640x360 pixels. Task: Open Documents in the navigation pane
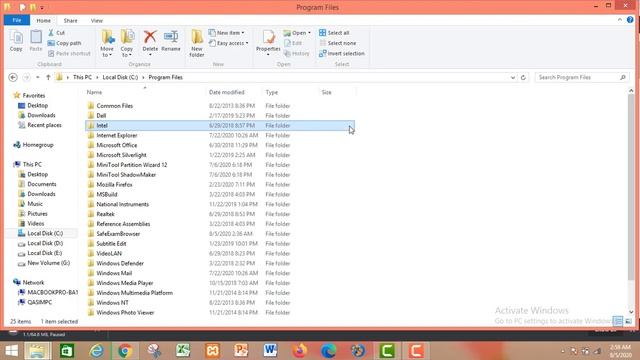coord(42,184)
